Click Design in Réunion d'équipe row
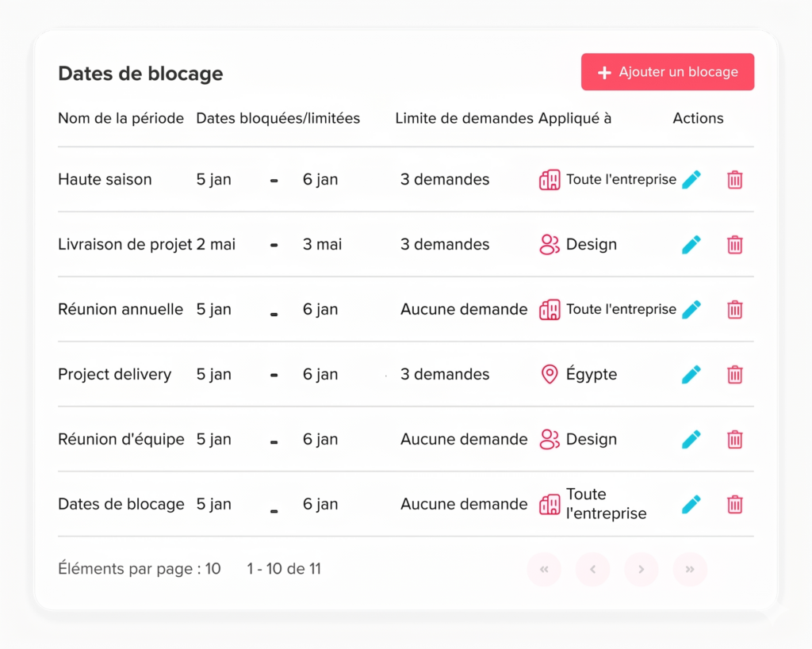Screen dimensions: 812x649 592,439
